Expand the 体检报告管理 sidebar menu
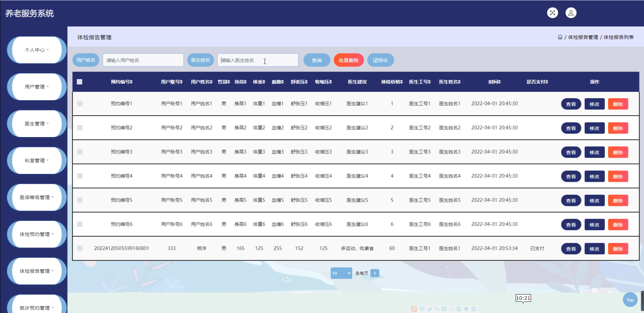This screenshot has width=644, height=313. [37, 271]
